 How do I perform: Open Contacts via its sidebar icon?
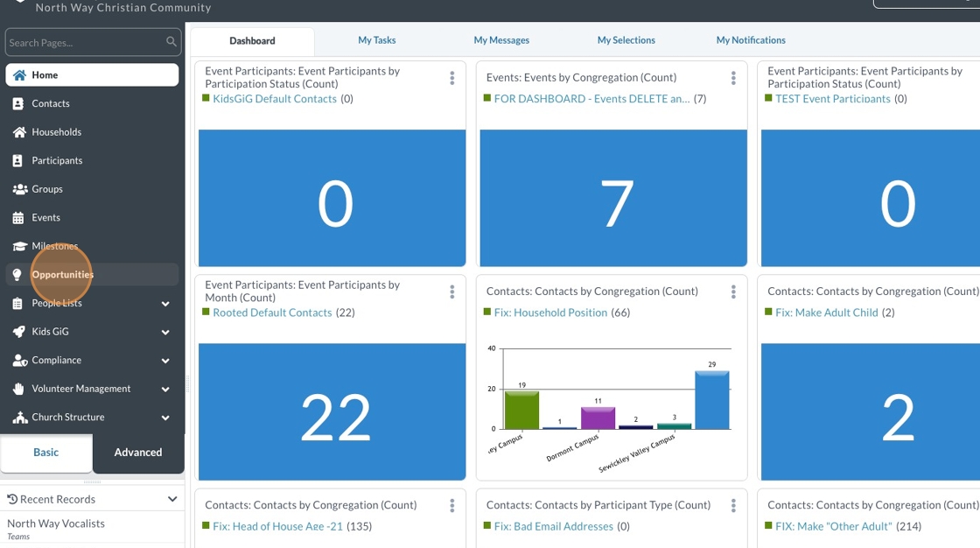point(18,104)
